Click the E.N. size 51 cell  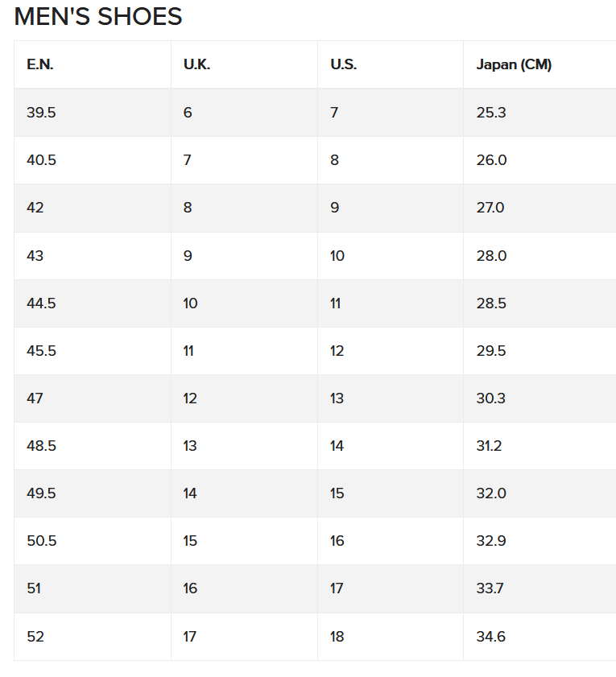pyautogui.click(x=93, y=588)
